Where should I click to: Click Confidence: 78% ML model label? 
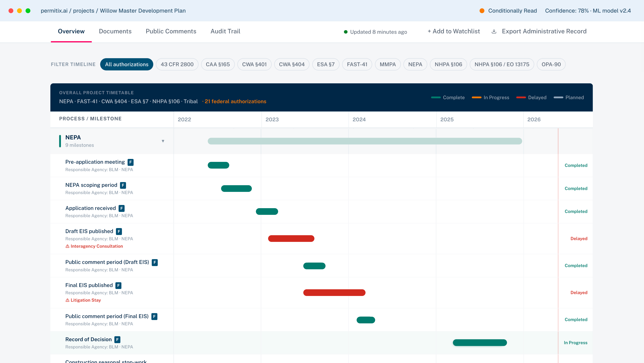(588, 11)
